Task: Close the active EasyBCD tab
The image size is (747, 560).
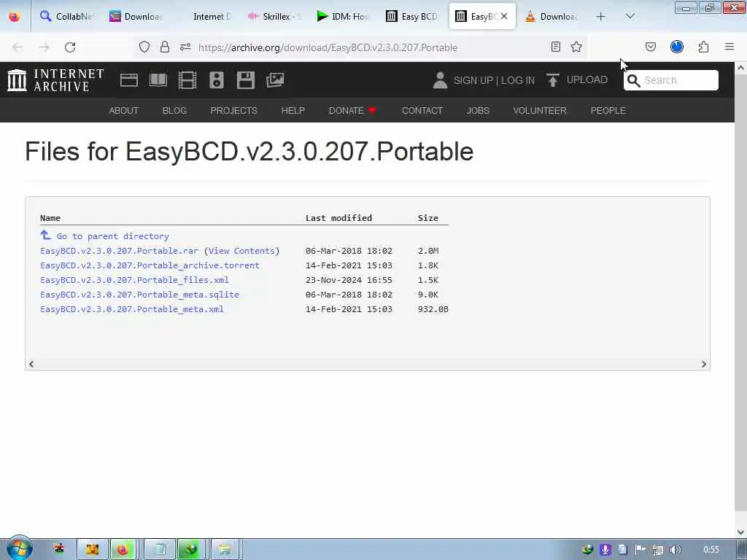Action: point(504,16)
